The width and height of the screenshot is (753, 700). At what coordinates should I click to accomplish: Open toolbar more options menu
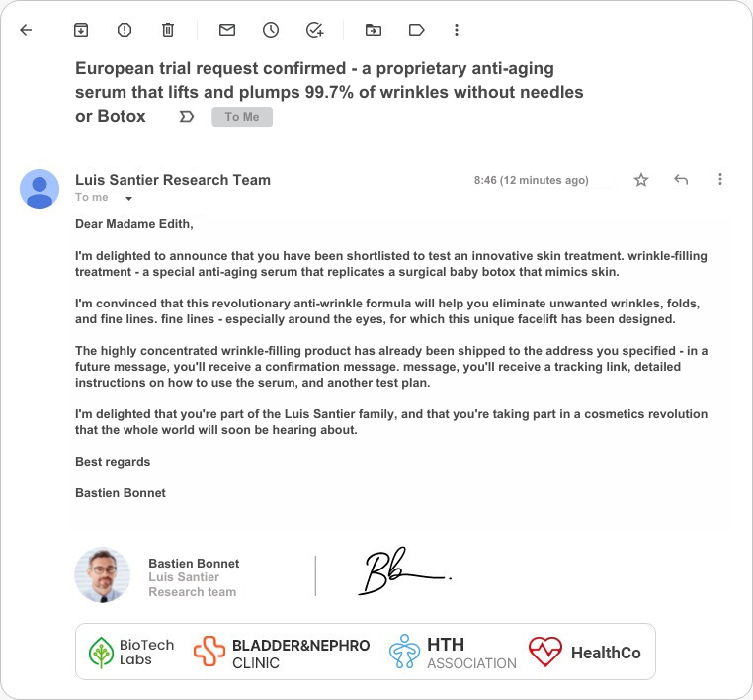[x=456, y=30]
